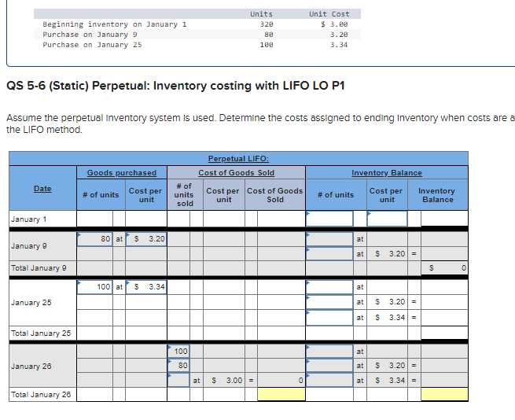Click January 26 first inventory units input

pos(329,352)
